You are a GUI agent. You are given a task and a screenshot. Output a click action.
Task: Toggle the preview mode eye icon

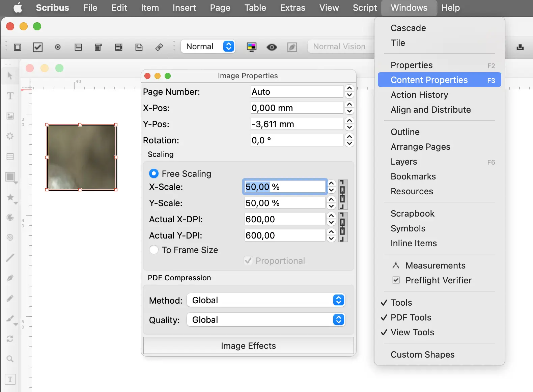(272, 47)
